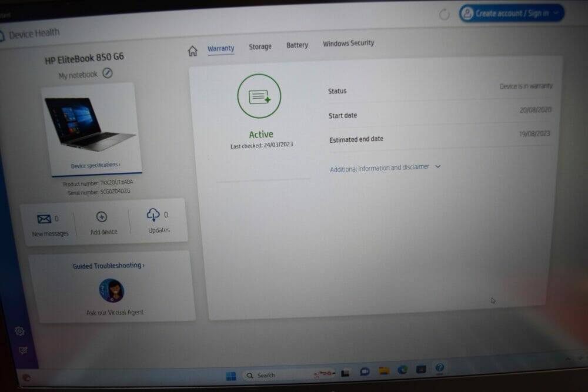Screen dimensions: 588x392
Task: Click the refresh icon near sign in
Action: [444, 15]
